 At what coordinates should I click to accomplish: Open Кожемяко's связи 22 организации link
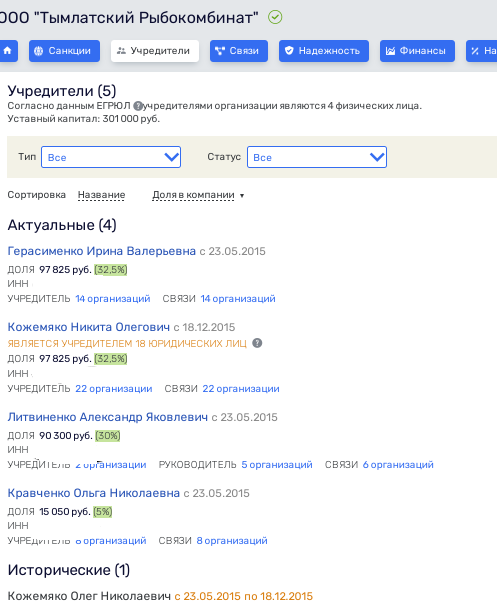coord(241,388)
